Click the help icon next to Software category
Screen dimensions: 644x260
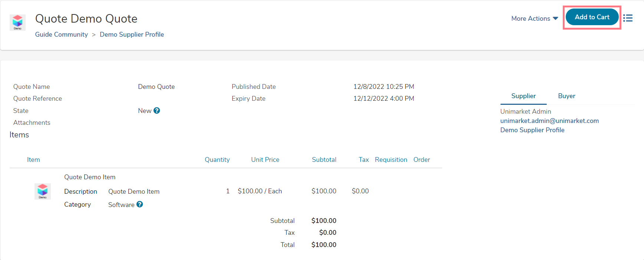tap(139, 204)
